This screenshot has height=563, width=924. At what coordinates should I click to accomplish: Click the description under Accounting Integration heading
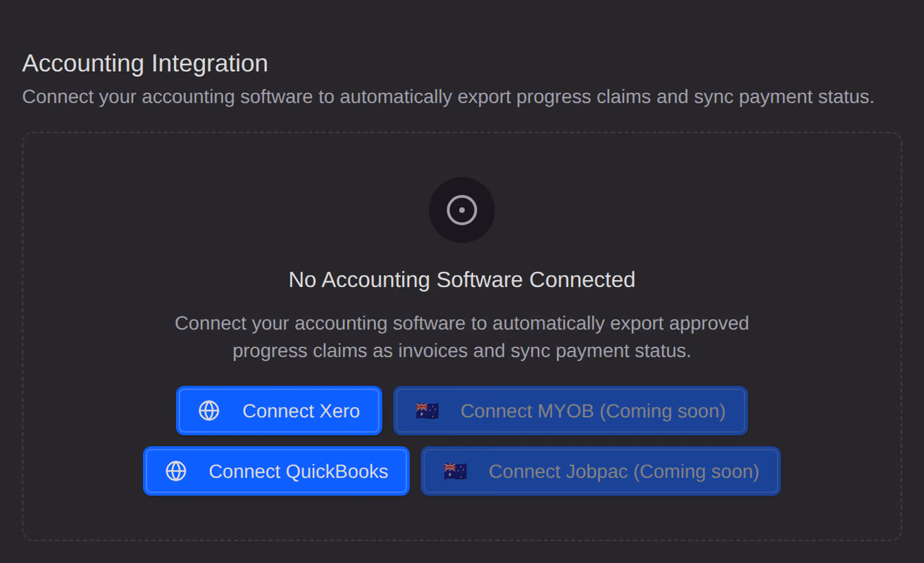coord(448,96)
